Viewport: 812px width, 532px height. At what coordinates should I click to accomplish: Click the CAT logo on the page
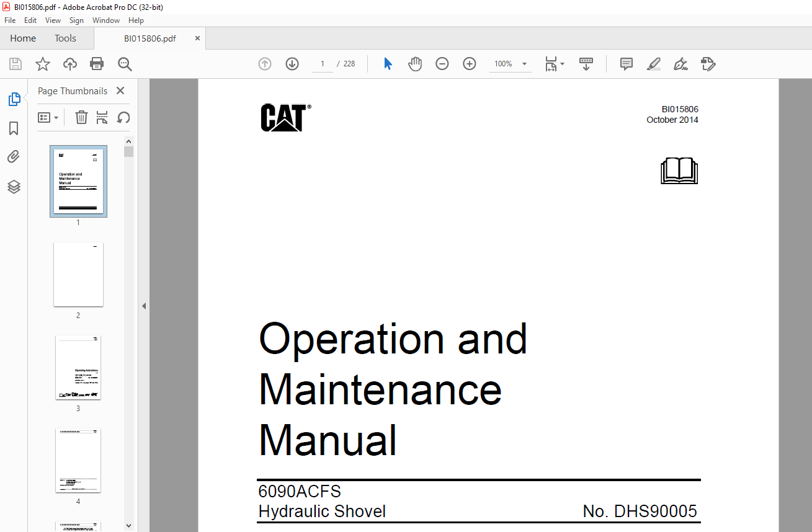pos(285,117)
